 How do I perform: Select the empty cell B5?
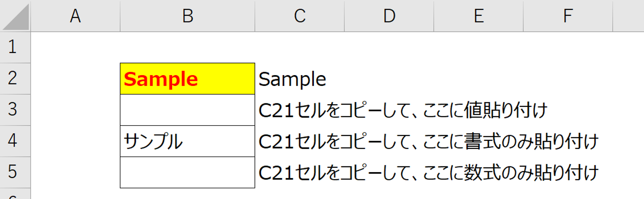coord(188,173)
